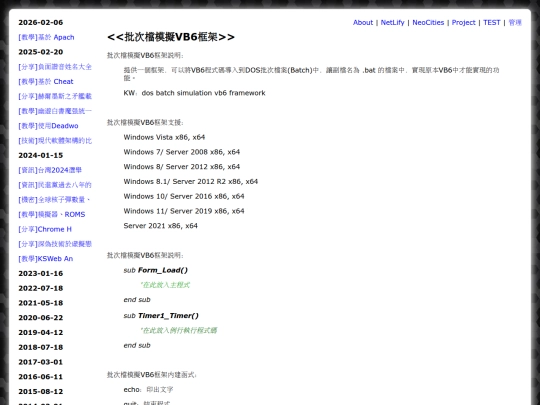Expand the 2017-03-01 date group
This screenshot has width=540, height=405.
click(x=41, y=362)
